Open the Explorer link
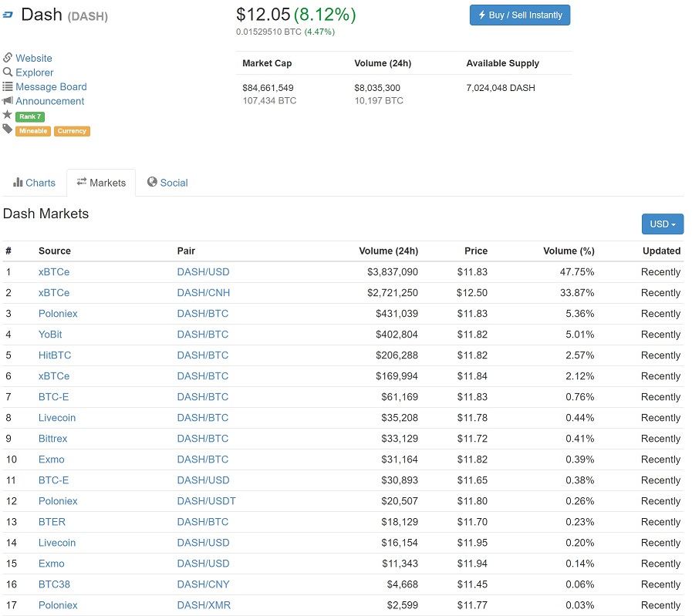The width and height of the screenshot is (692, 616). (35, 72)
